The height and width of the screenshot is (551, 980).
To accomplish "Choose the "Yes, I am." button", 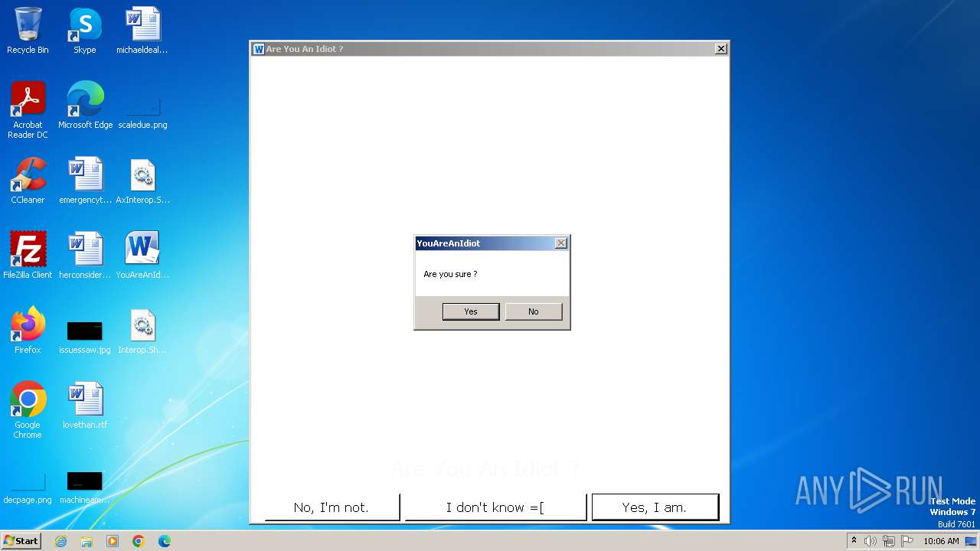I will pyautogui.click(x=655, y=507).
